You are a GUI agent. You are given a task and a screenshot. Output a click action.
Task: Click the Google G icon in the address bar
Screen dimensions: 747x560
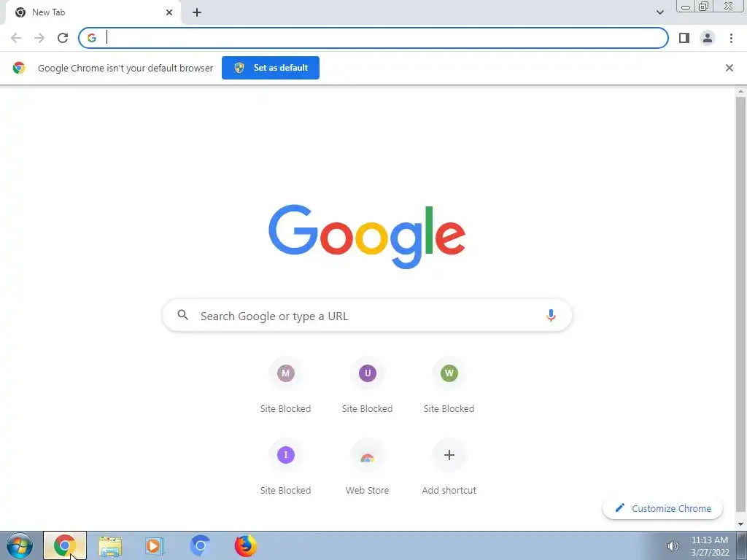pyautogui.click(x=91, y=38)
